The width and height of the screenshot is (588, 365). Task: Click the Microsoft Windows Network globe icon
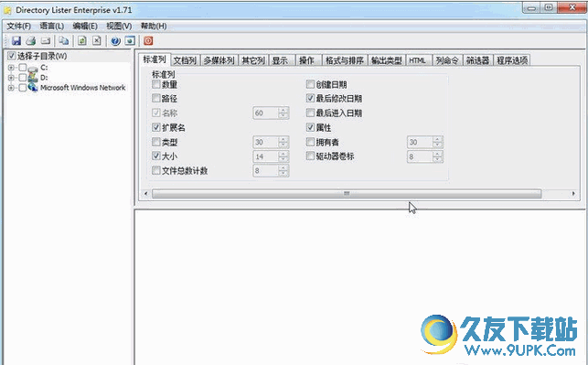tap(33, 88)
